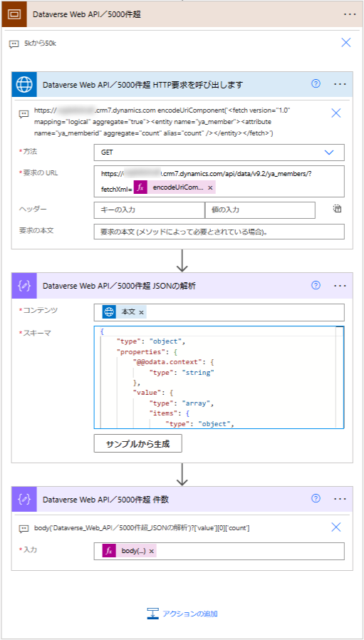Open help for the 件数 action
364x640 pixels.
click(316, 498)
